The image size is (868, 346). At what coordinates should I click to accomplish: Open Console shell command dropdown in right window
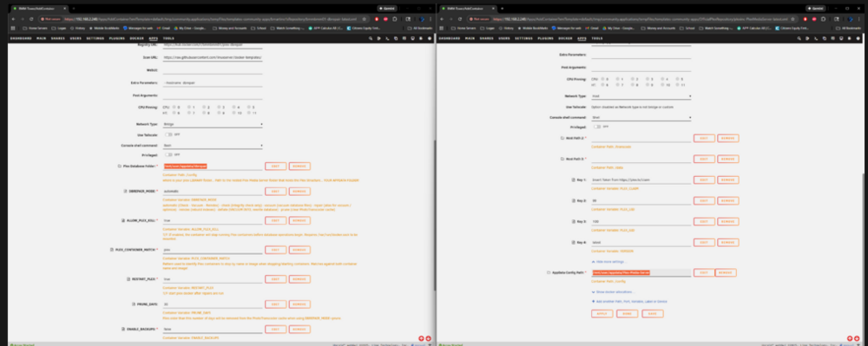click(641, 117)
